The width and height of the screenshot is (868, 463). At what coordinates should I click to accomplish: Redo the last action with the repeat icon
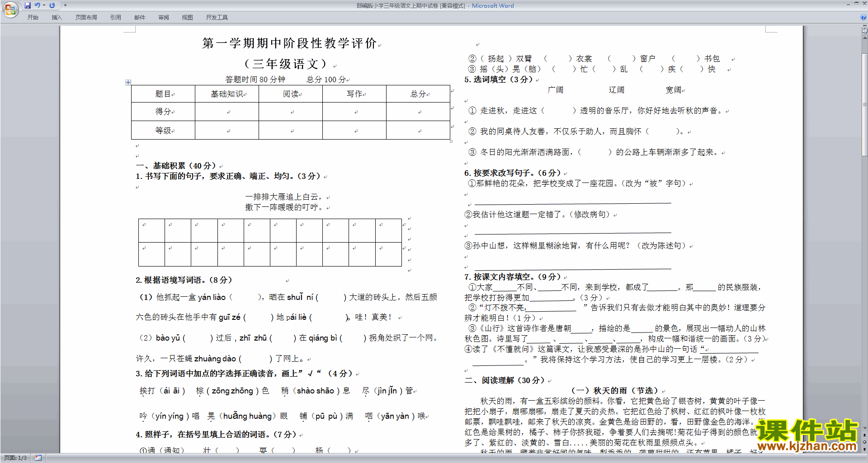(52, 5)
